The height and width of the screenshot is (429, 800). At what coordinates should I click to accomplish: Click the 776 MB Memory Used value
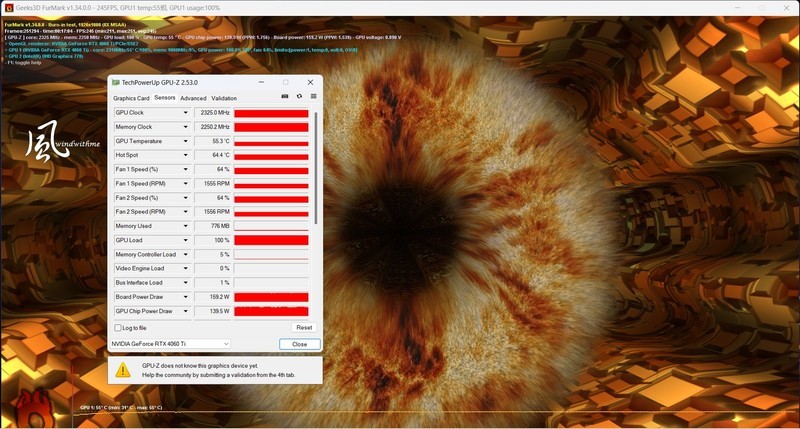pos(212,226)
